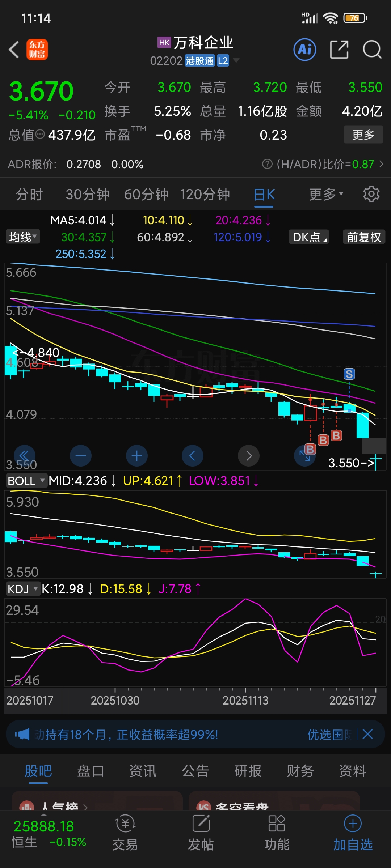Tap the share export icon

pyautogui.click(x=339, y=50)
